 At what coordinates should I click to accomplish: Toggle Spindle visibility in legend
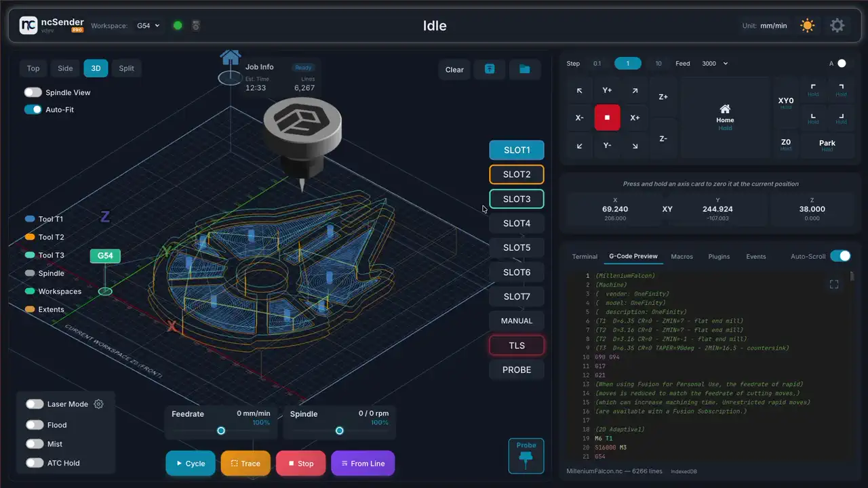click(44, 273)
